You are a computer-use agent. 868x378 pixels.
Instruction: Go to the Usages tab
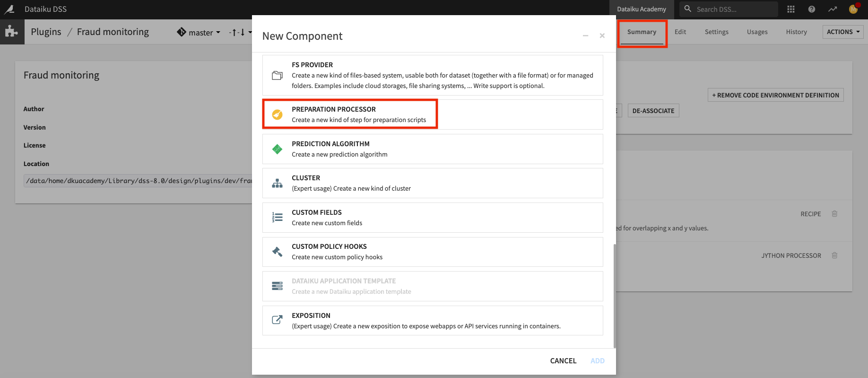pos(757,32)
